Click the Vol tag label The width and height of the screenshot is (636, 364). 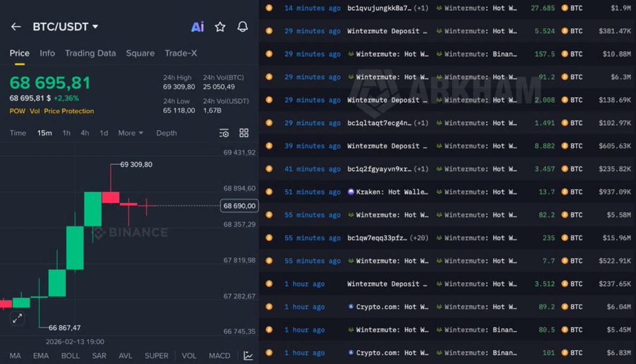(x=34, y=111)
